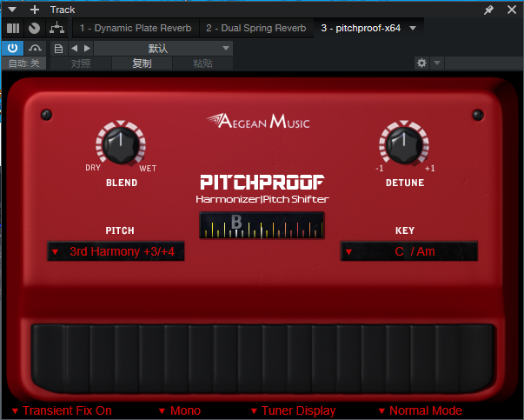Open the KEY C / Am dropdown

pyautogui.click(x=409, y=251)
